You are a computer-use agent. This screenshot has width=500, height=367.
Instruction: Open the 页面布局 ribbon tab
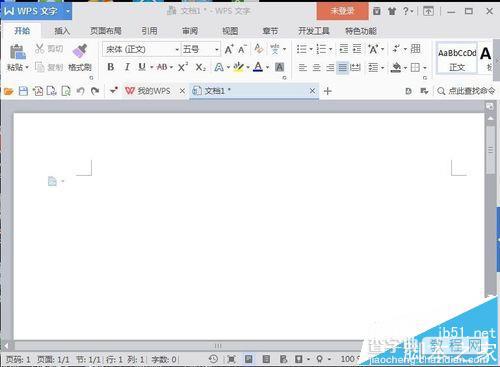coord(106,31)
